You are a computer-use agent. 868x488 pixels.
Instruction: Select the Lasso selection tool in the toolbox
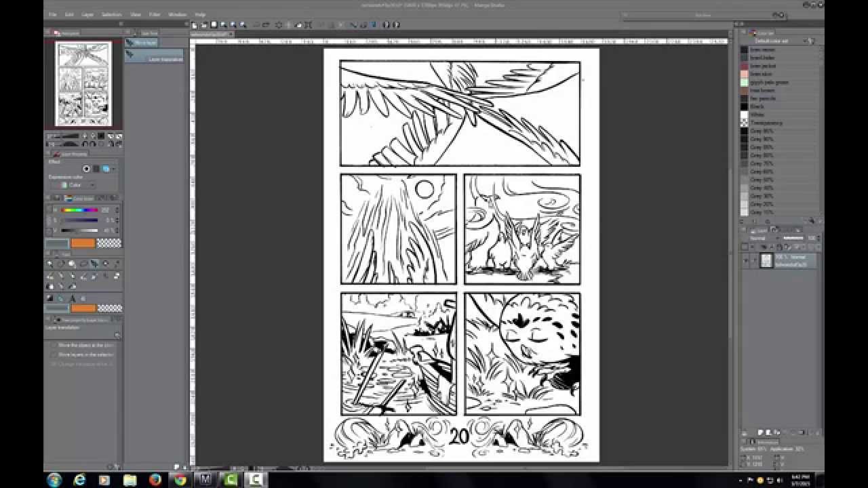click(x=83, y=264)
